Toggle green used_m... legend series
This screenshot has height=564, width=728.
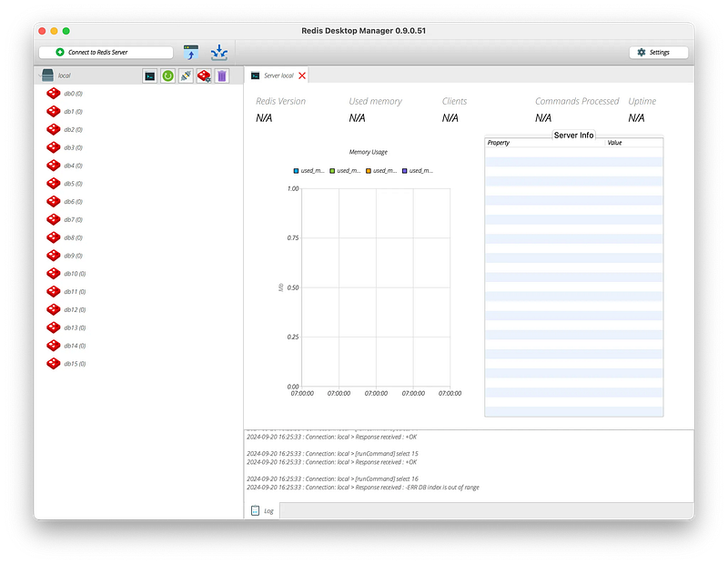345,171
